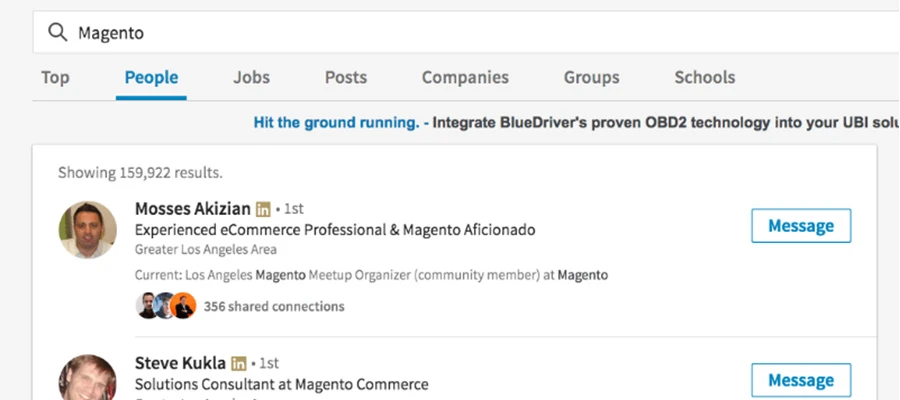Viewport: 900px width, 400px height.
Task: Open the "Hit the ground running" ad link
Action: (336, 123)
